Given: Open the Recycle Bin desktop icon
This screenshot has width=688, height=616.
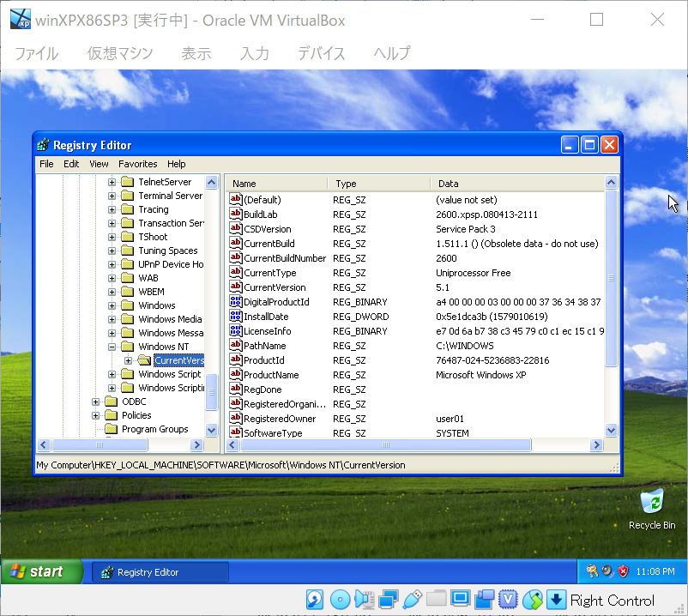Looking at the screenshot, I should click(652, 501).
